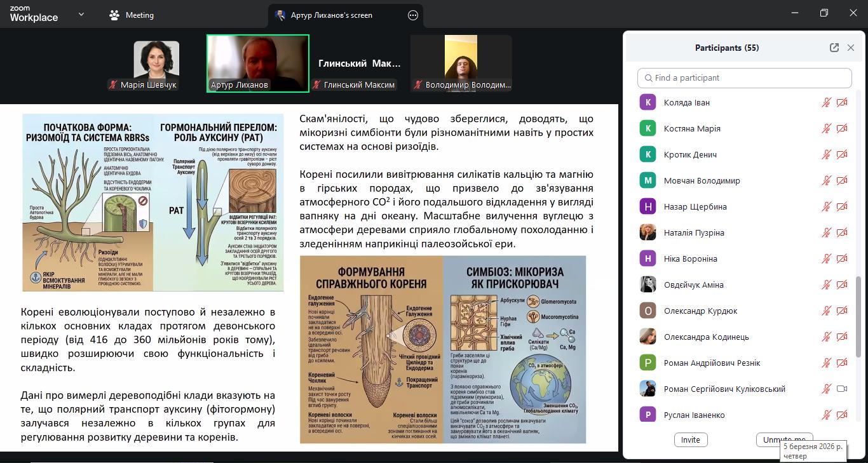This screenshot has width=868, height=463.
Task: Click the K avatar of Коляда Іван
Action: 648,102
